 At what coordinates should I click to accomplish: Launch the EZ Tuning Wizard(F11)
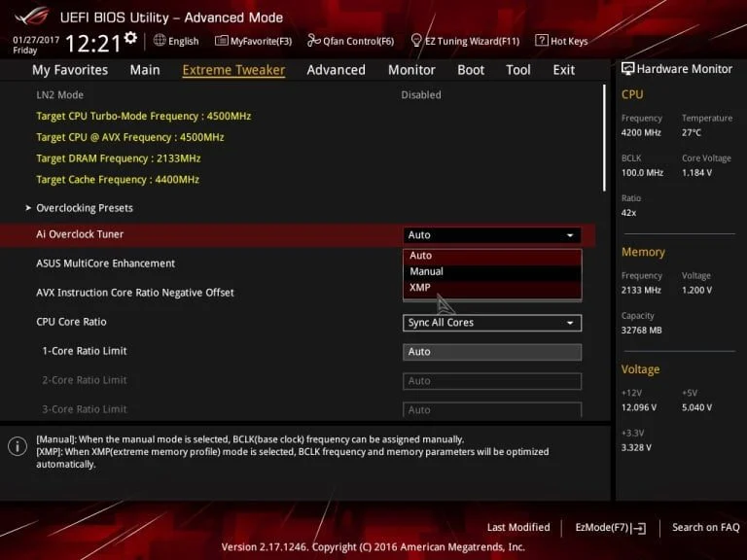(465, 41)
